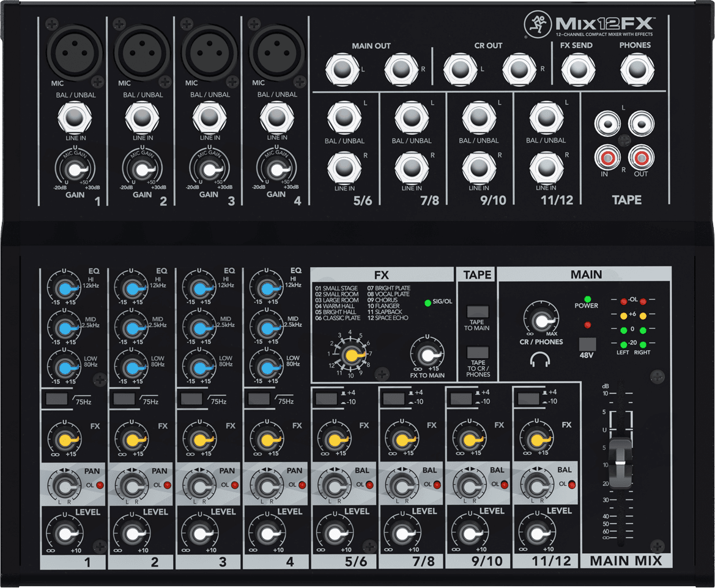Click the Main Out L jack
Screen dimensions: 715x588
pos(341,69)
